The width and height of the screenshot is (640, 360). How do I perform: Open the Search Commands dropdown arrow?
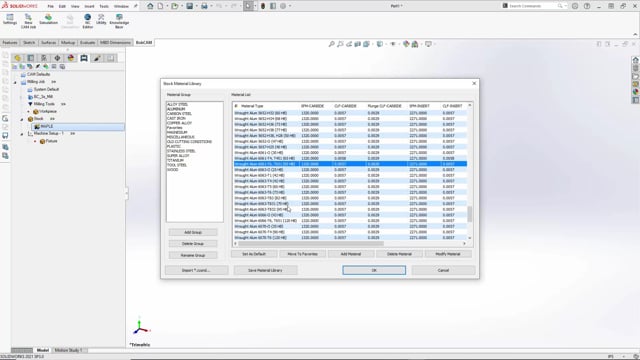tap(565, 6)
